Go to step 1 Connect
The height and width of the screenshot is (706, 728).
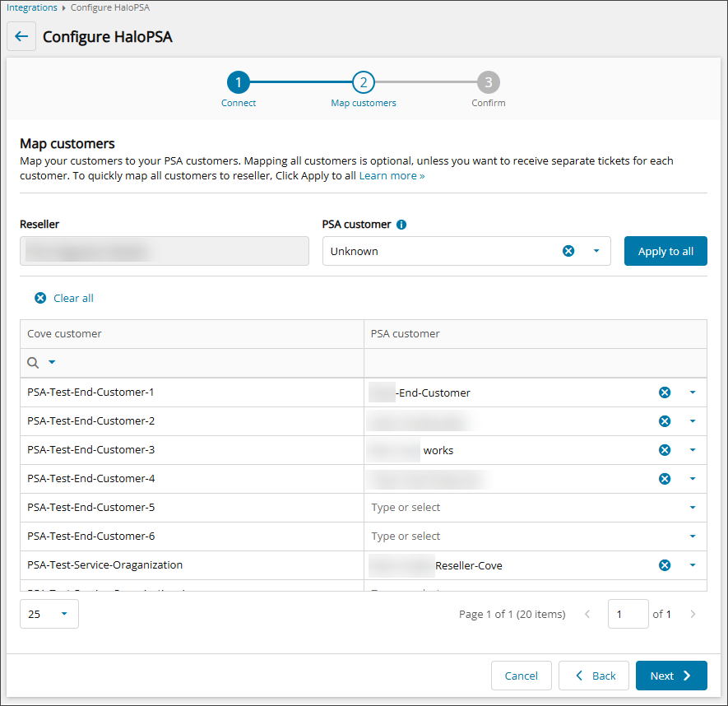click(238, 82)
